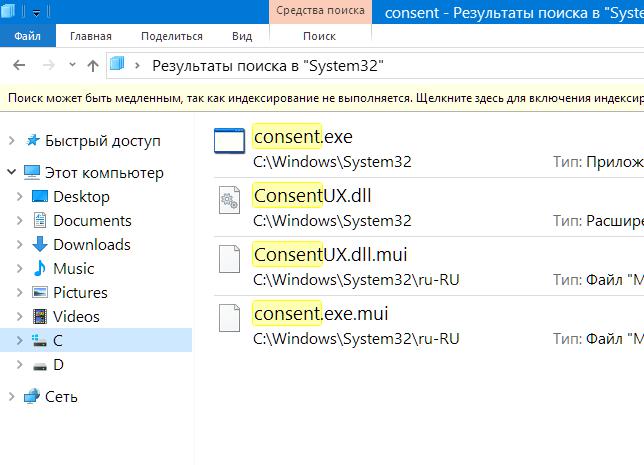Click the Pictures folder icon
This screenshot has width=644, height=465.
pyautogui.click(x=40, y=292)
